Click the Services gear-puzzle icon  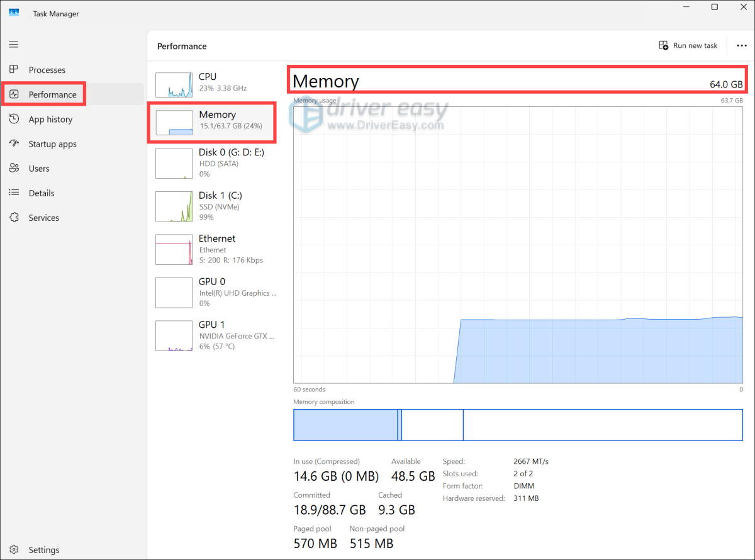click(14, 218)
